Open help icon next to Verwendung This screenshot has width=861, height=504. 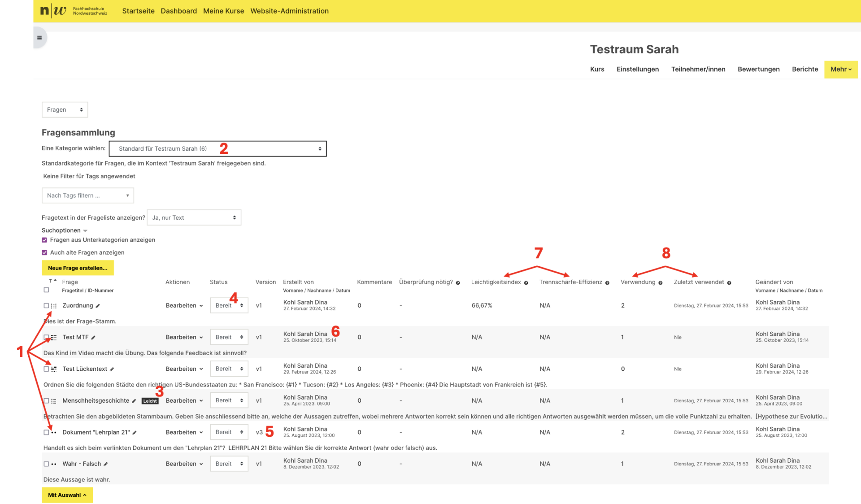point(660,283)
